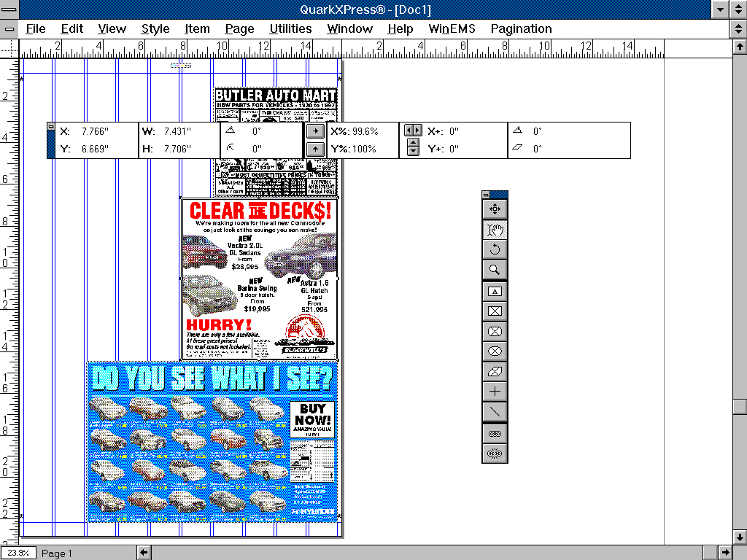Select the Unlinking tool
This screenshot has width=747, height=560.
pyautogui.click(x=495, y=454)
